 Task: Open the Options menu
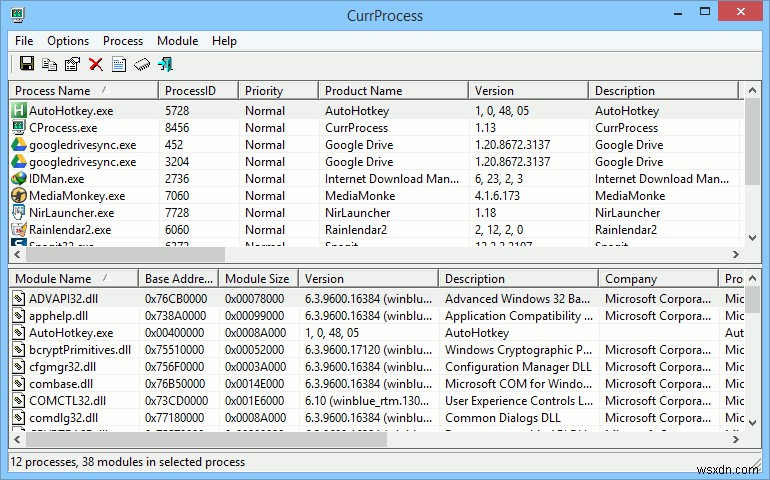tap(68, 41)
